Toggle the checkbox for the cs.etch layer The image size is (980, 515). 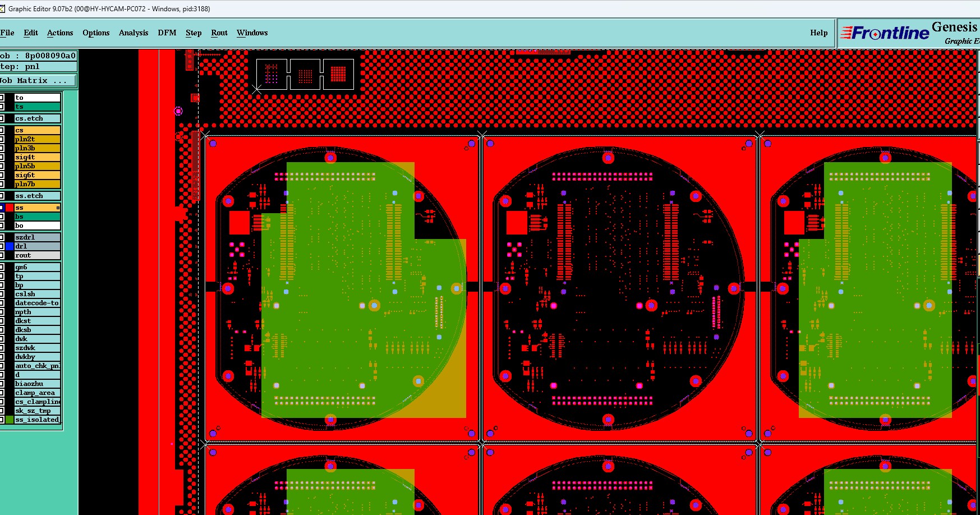pyautogui.click(x=2, y=118)
